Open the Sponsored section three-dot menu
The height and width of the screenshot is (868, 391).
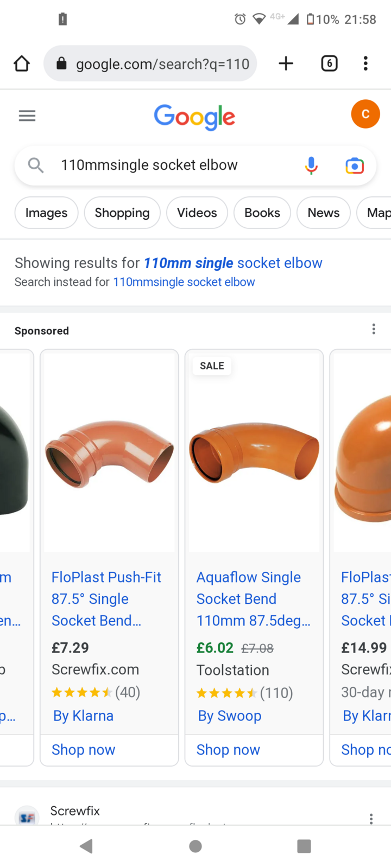click(374, 329)
